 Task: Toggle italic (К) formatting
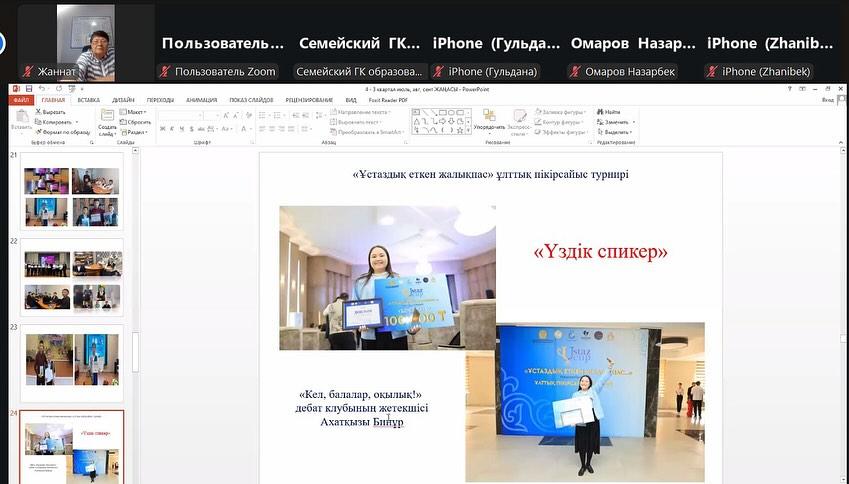pyautogui.click(x=172, y=129)
